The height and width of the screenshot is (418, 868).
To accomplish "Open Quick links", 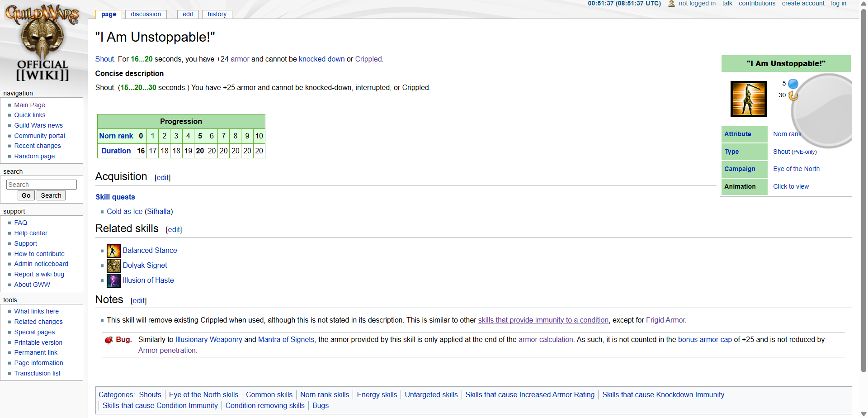I will (30, 115).
